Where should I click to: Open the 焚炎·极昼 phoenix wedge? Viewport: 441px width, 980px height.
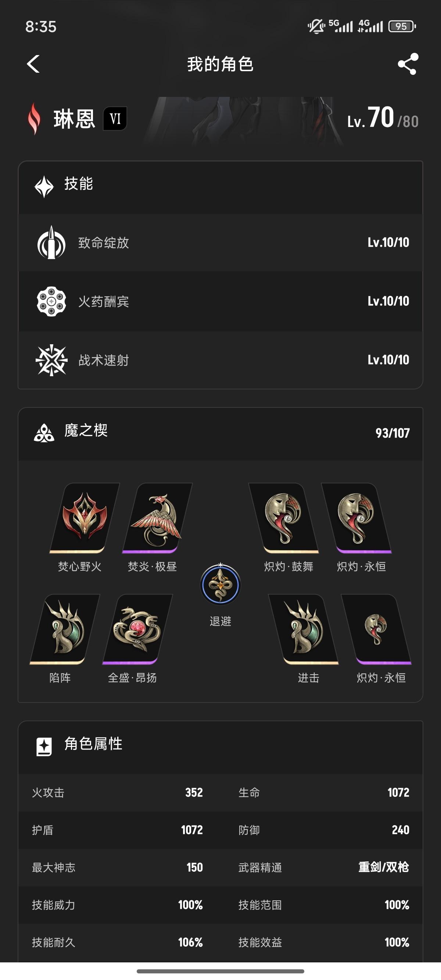click(x=157, y=518)
